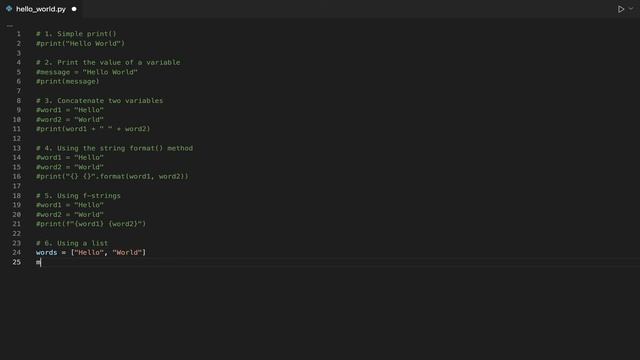Click the '.format(word1, word2)' print line
Screen dimensions: 640x360
point(112,176)
